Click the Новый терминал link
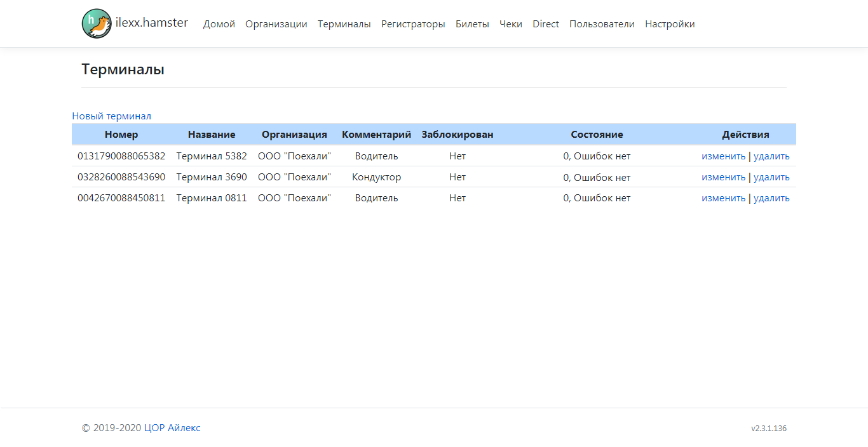 (x=112, y=116)
